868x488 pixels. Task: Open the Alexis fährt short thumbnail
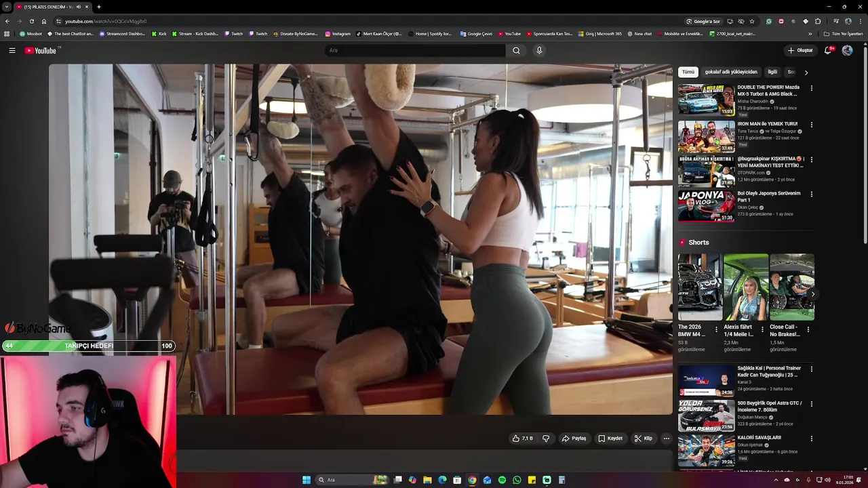(746, 287)
